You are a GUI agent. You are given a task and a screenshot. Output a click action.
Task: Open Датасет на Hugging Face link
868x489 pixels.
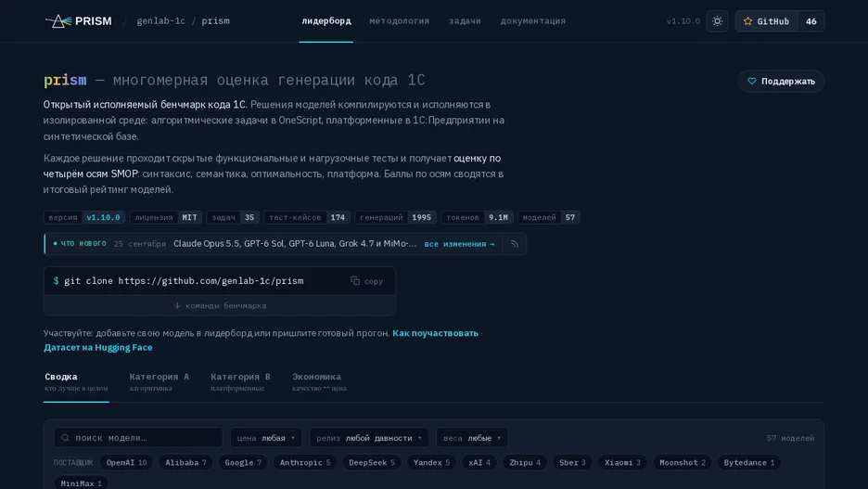click(98, 347)
